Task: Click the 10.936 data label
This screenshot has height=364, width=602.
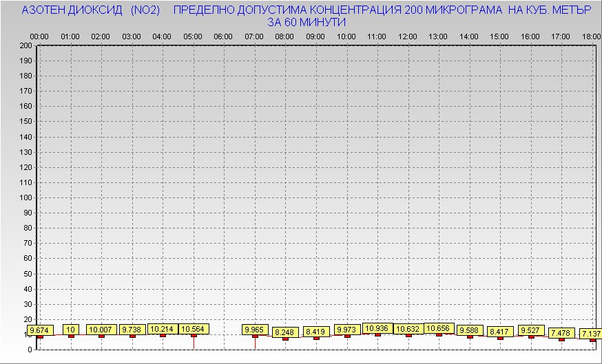Action: pos(377,329)
